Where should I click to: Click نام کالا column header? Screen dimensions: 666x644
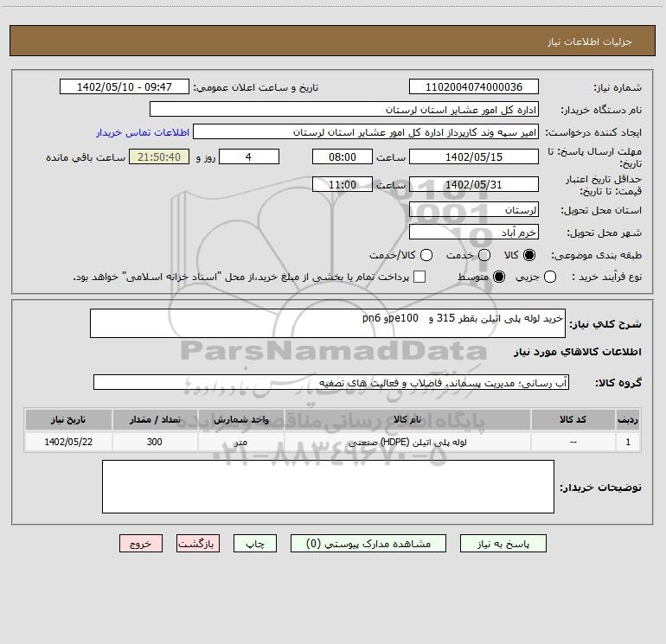point(407,419)
